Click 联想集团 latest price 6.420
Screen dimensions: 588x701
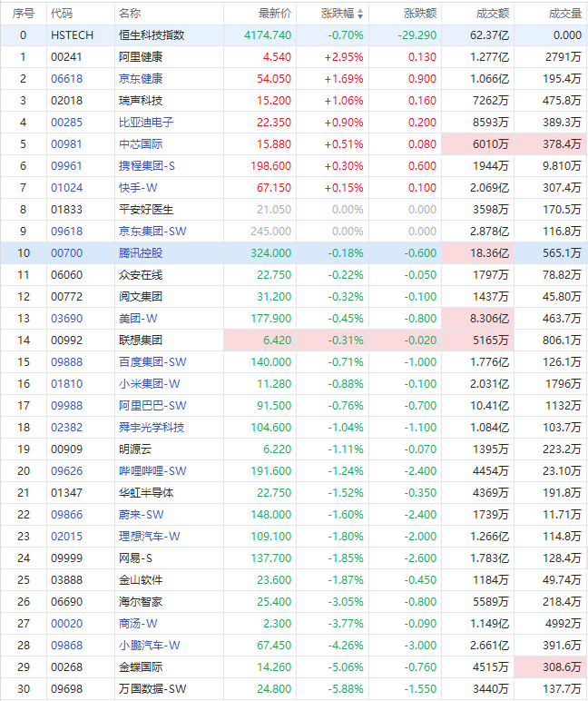(277, 341)
